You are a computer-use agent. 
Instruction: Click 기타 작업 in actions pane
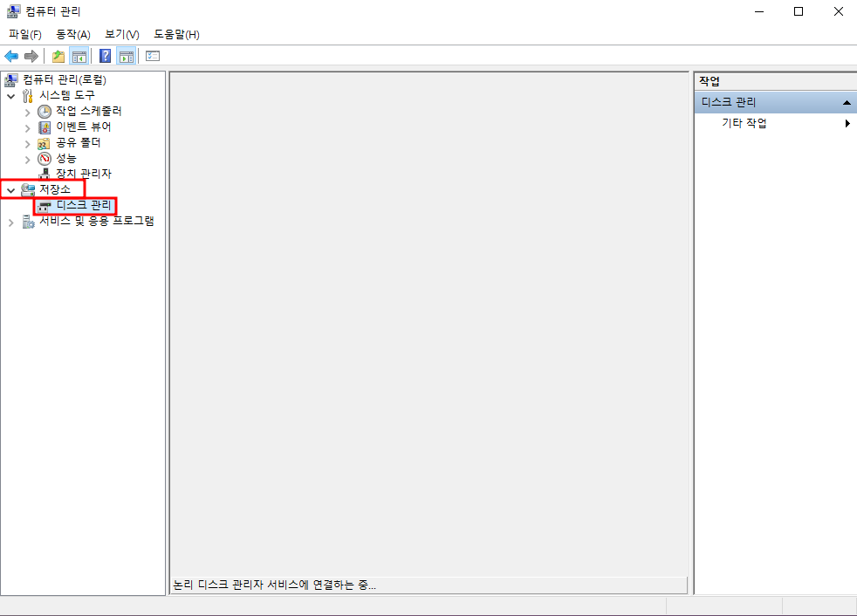[744, 124]
